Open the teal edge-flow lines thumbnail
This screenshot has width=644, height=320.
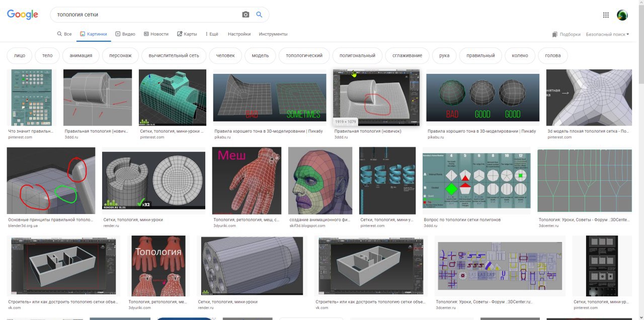[585, 180]
